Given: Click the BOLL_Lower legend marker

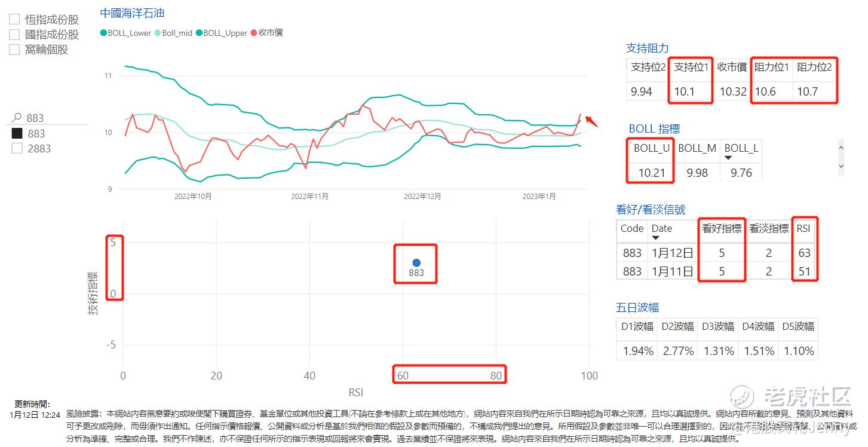Looking at the screenshot, I should [103, 33].
